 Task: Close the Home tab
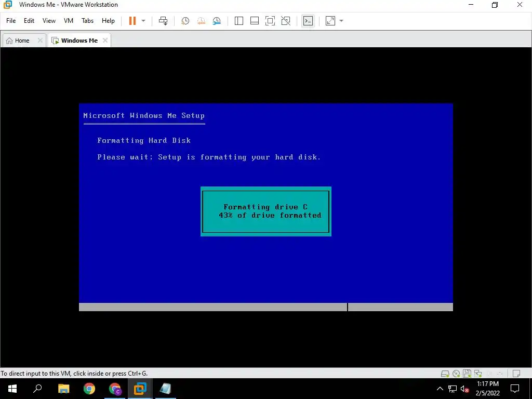click(40, 41)
